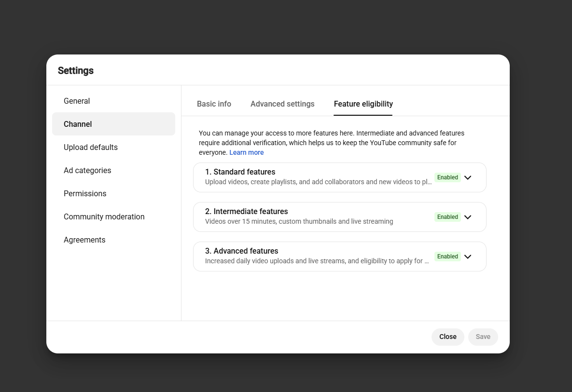Select Channel in the sidebar
Screen dimensions: 572x392
click(113, 124)
